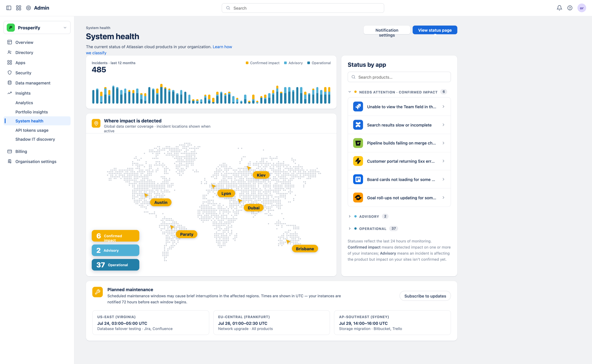
Task: Click View status page button
Action: [x=435, y=30]
